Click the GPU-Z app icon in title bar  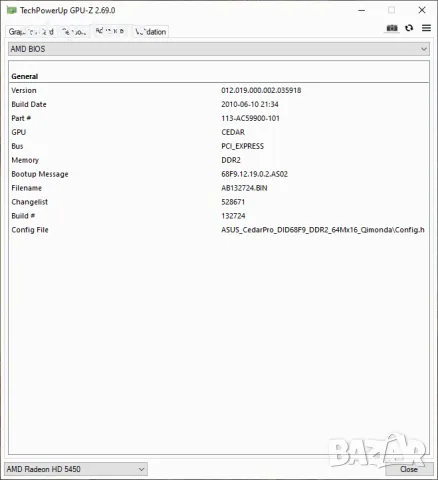[11, 10]
